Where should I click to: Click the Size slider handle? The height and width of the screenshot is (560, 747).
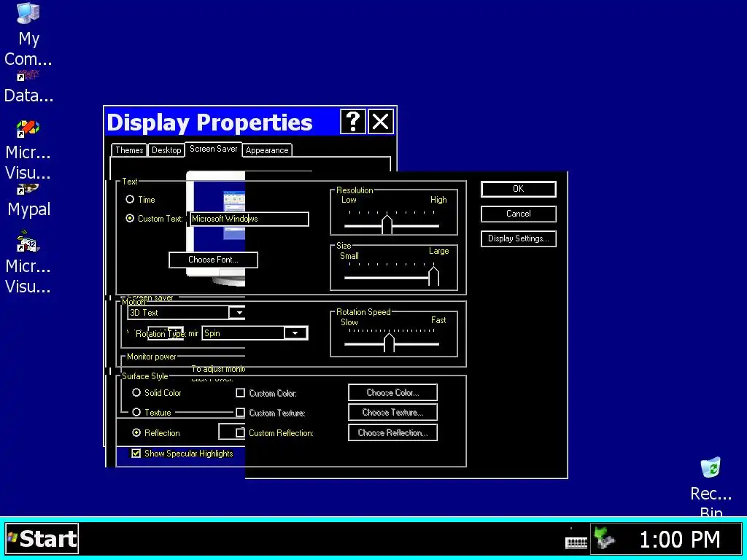click(433, 276)
